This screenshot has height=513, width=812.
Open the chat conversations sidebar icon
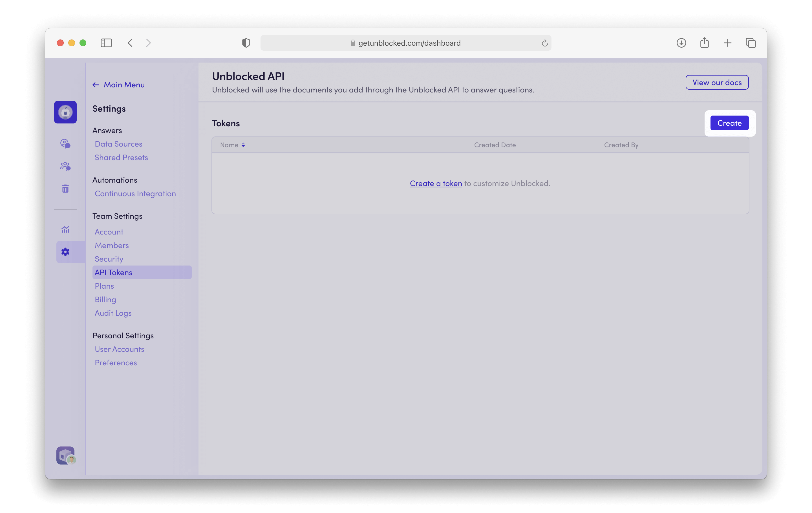tap(65, 143)
